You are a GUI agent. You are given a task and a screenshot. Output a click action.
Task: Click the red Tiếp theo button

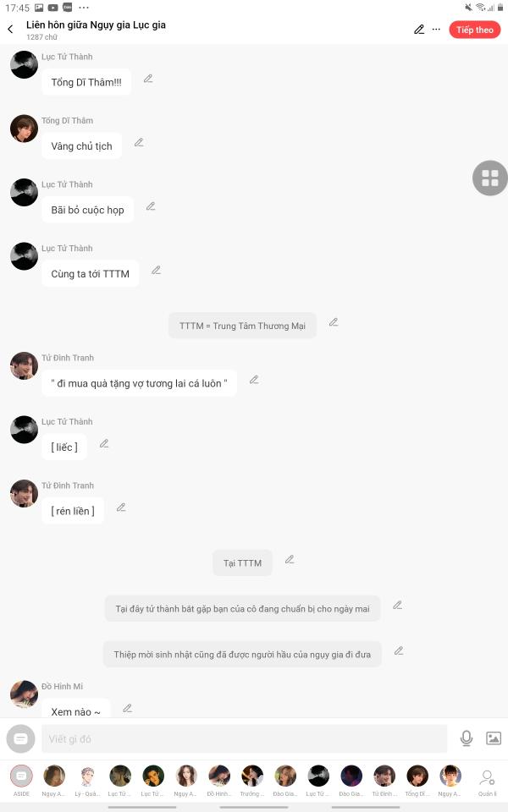(x=474, y=30)
